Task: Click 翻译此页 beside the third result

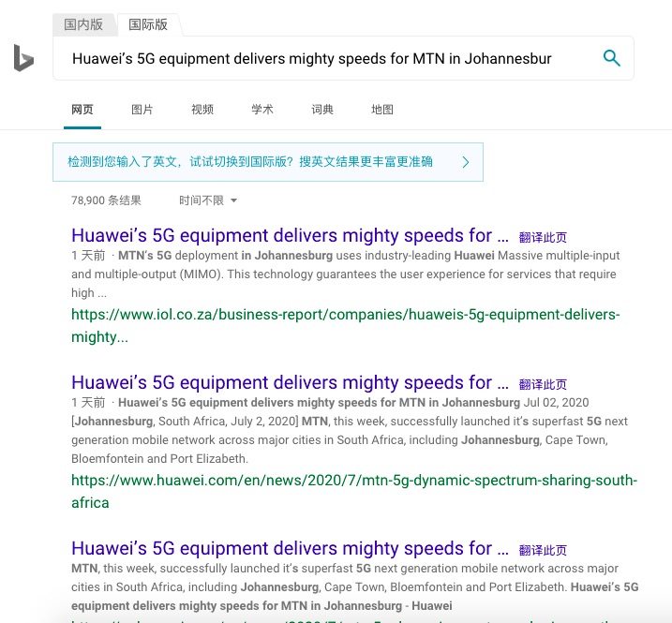Action: point(543,550)
